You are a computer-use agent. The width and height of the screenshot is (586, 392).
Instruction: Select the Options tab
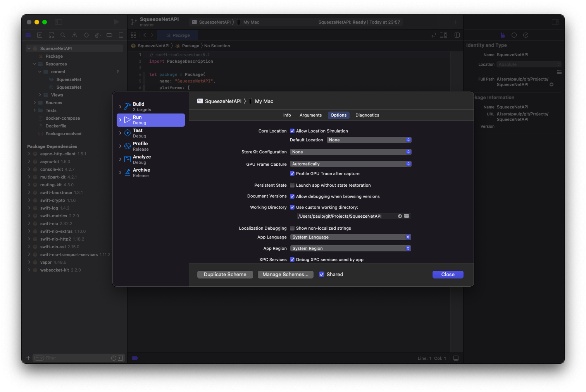tap(339, 115)
